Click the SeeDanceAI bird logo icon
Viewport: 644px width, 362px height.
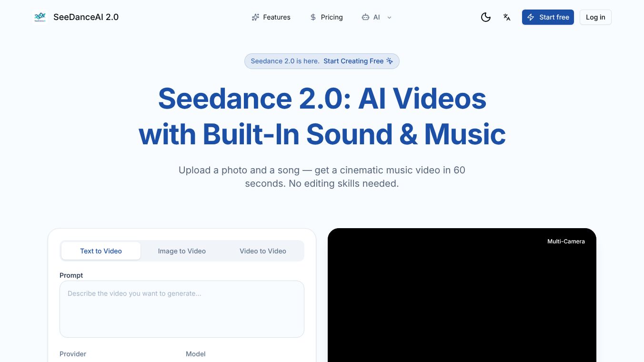point(40,17)
